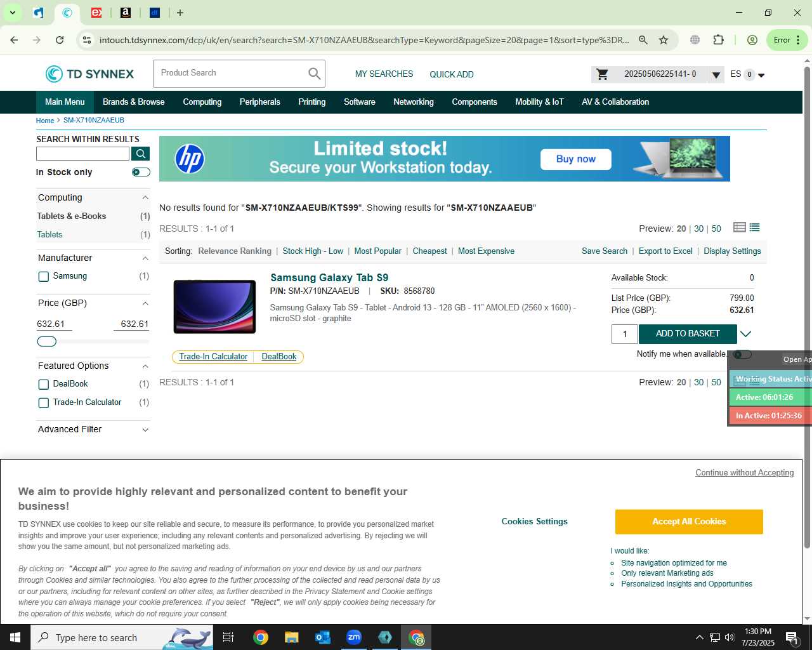This screenshot has height=650, width=812.
Task: Expand chevron next to Add to Basket
Action: tap(746, 334)
